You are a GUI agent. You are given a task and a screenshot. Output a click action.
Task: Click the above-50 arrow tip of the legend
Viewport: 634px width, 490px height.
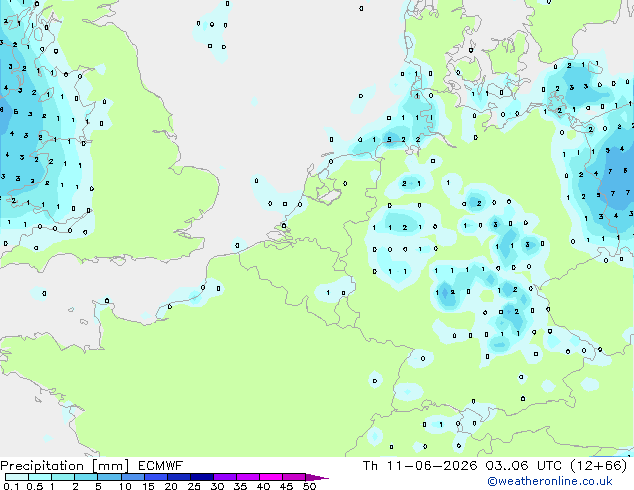point(317,478)
